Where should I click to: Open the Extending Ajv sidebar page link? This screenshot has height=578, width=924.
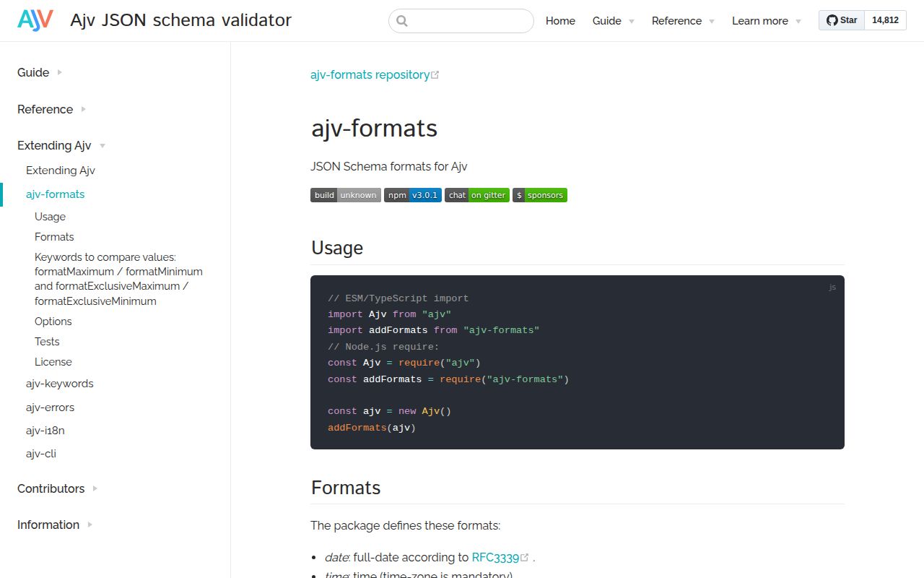click(x=61, y=171)
